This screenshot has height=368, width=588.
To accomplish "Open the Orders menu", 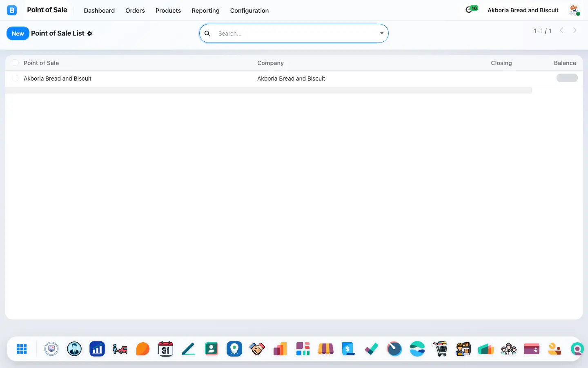I will tap(135, 11).
